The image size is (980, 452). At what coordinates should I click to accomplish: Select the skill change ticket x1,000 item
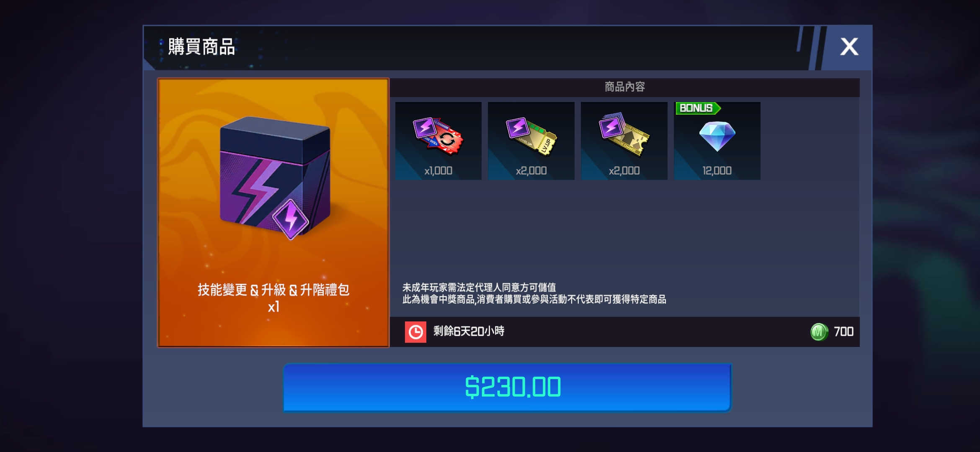click(x=438, y=141)
